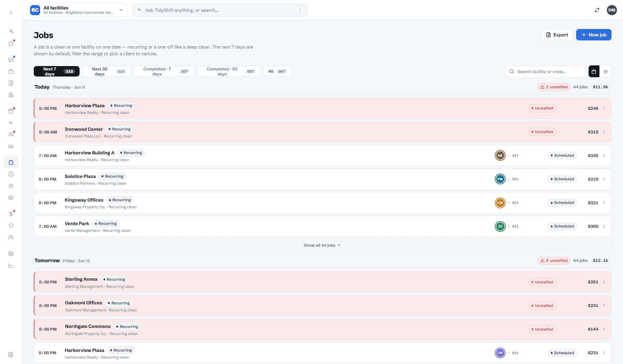Open the building facilities icon in sidebar

click(x=11, y=95)
